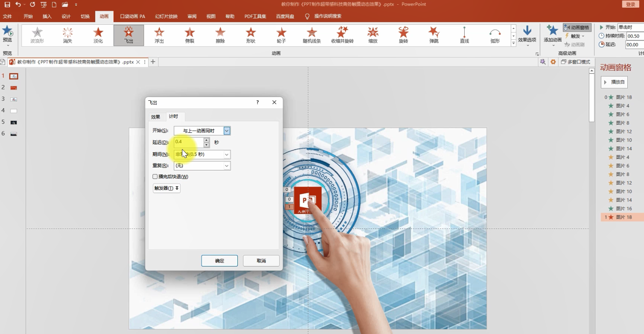Click the 取消 button in dialog
This screenshot has height=334, width=644.
(261, 261)
